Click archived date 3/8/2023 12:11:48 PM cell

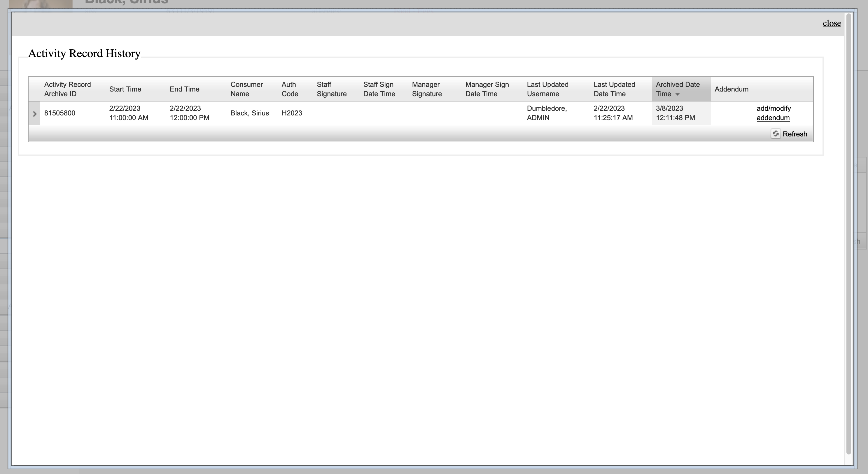675,113
